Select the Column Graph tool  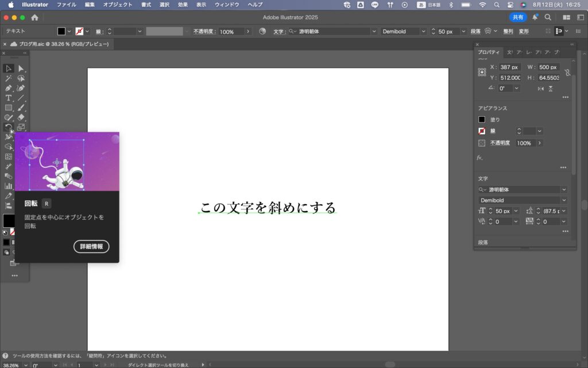tap(8, 186)
